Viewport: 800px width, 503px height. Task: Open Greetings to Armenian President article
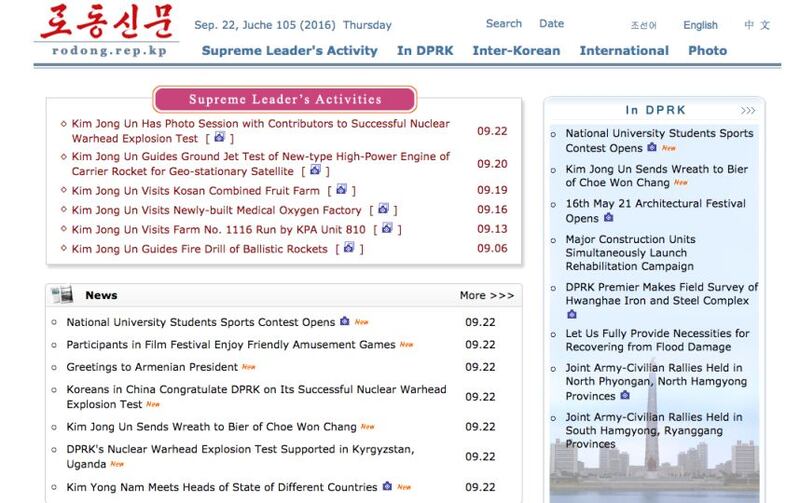(x=152, y=367)
